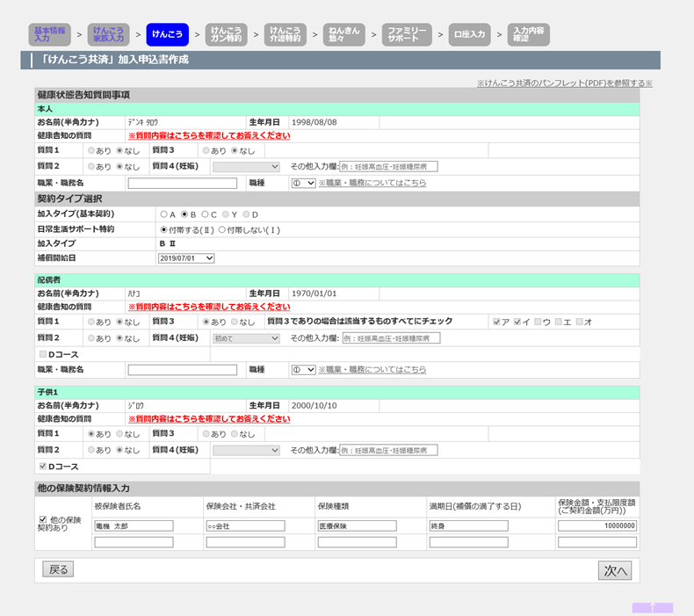Click the 保険金額 field showing 10000000
Image resolution: width=694 pixels, height=616 pixels.
point(596,525)
